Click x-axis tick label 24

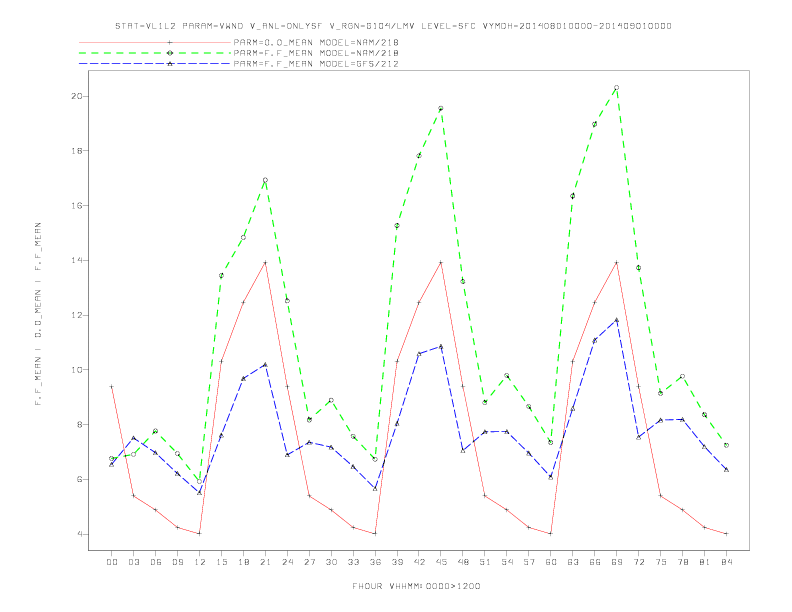click(x=287, y=562)
